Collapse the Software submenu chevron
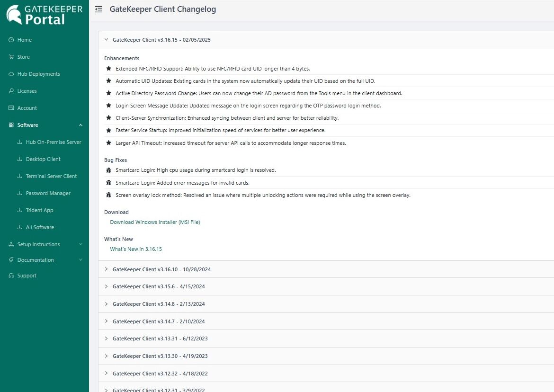The width and height of the screenshot is (554, 392). 80,125
